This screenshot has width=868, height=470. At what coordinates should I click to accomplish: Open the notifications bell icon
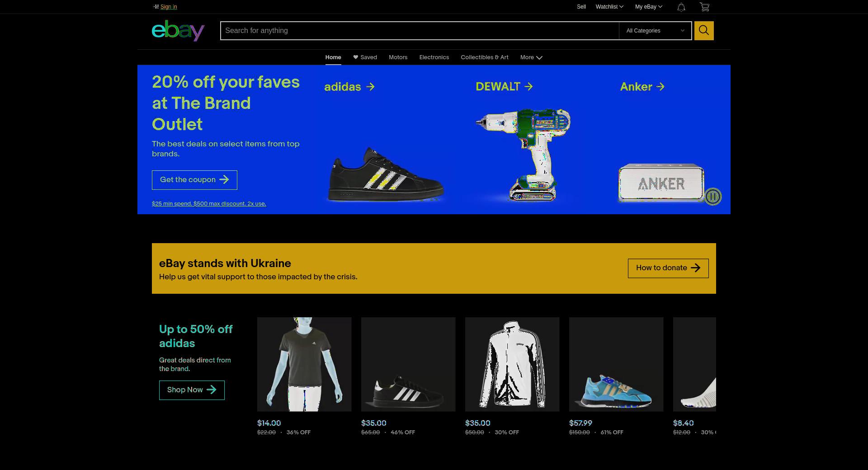click(x=681, y=7)
